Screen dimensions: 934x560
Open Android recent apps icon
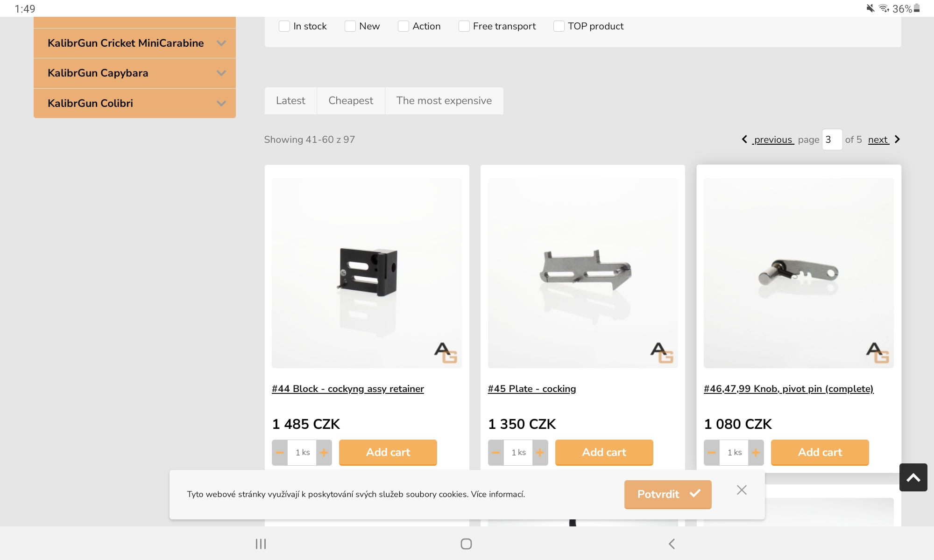pyautogui.click(x=261, y=544)
